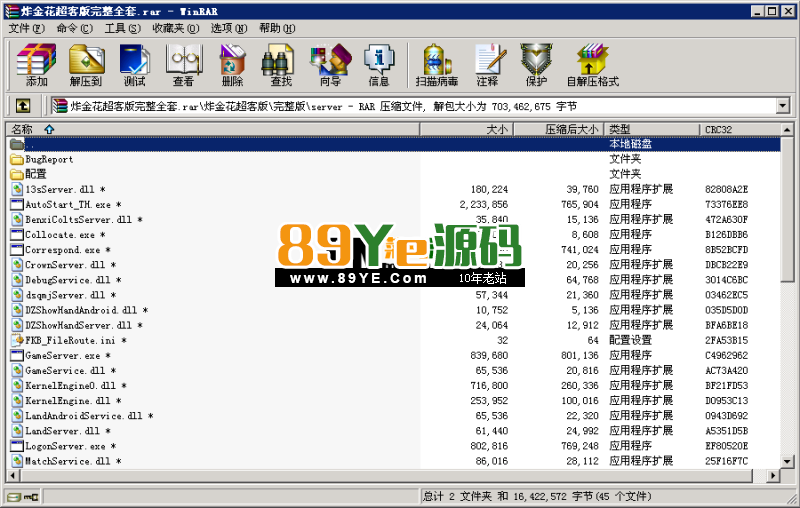Click vertical scrollbar up arrow
Viewport: 800px width, 508px height.
787,130
